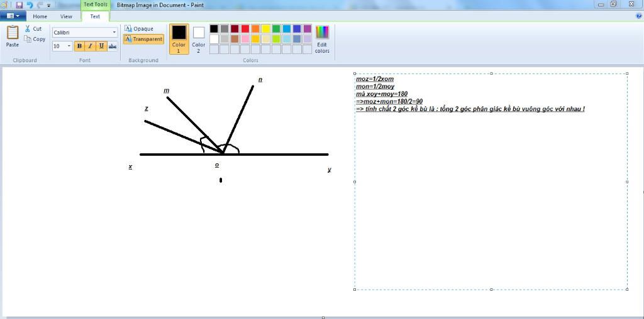
Task: Click the Save icon in quick access toolbar
Action: pos(19,5)
